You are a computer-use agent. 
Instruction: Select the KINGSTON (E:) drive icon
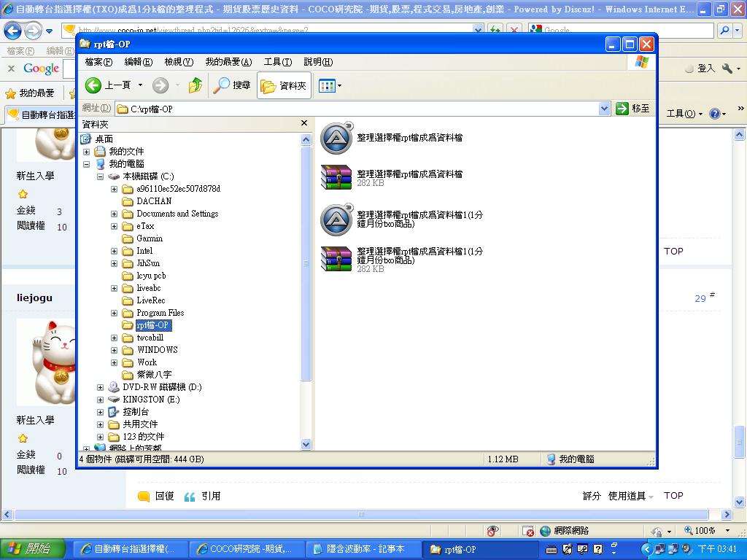click(113, 400)
